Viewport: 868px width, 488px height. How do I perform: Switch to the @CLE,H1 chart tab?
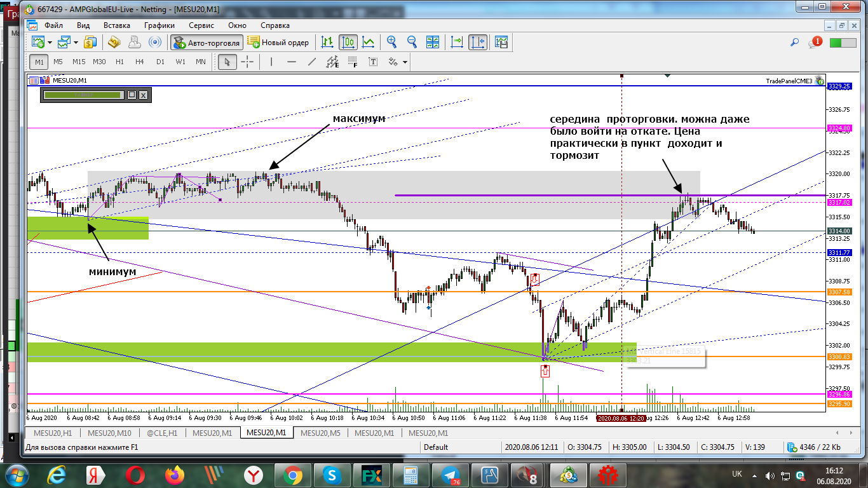(x=162, y=433)
